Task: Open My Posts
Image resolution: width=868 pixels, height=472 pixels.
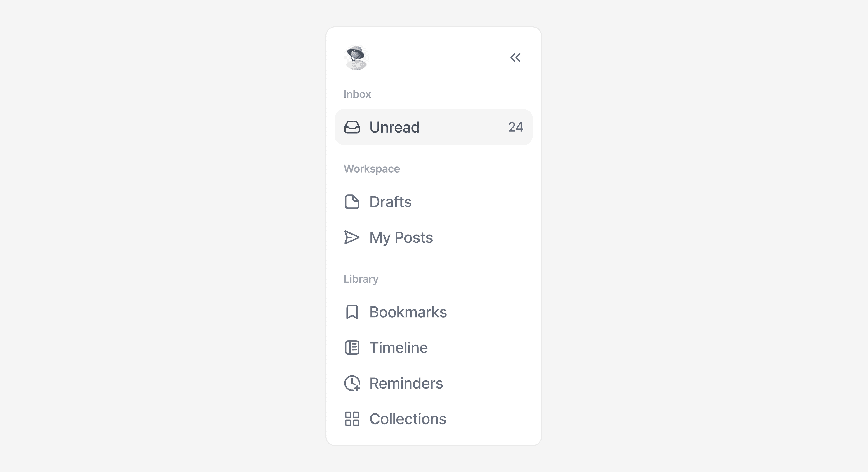Action: coord(401,237)
